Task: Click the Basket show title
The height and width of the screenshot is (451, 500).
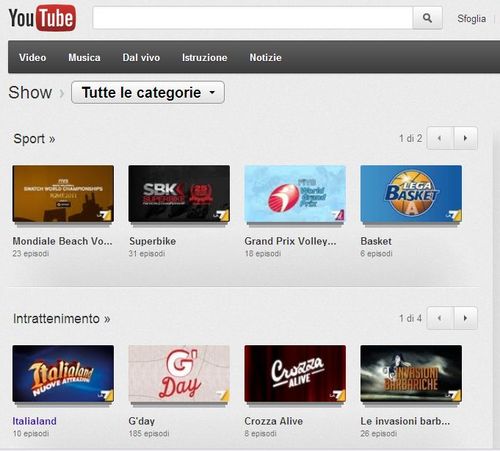Action: pos(376,241)
